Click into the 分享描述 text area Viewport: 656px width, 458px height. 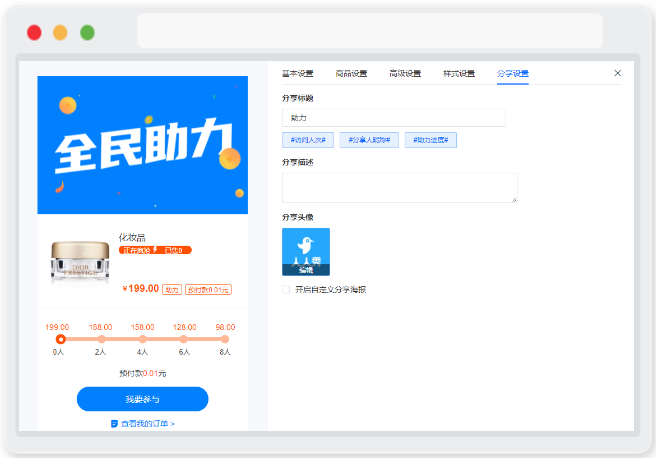point(400,188)
